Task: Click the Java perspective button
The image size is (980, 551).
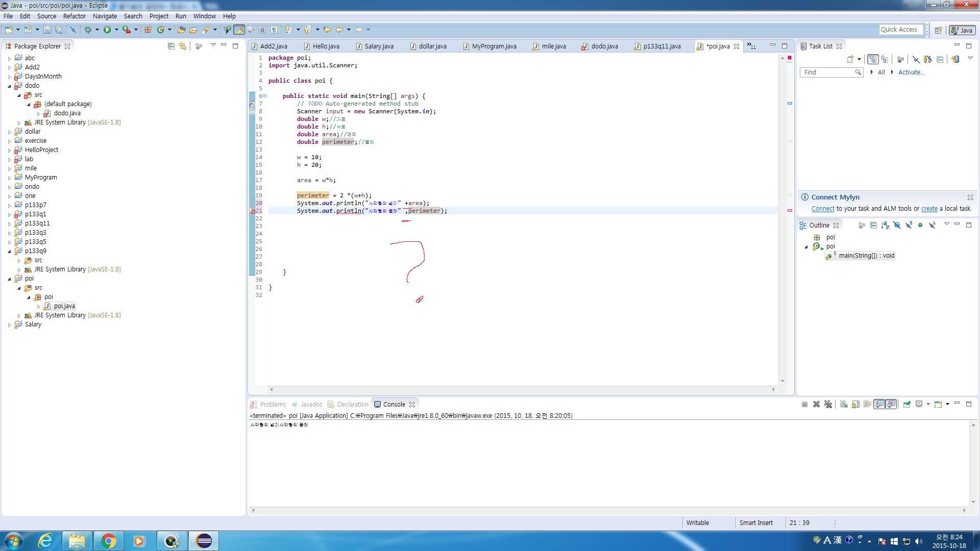Action: pyautogui.click(x=962, y=30)
